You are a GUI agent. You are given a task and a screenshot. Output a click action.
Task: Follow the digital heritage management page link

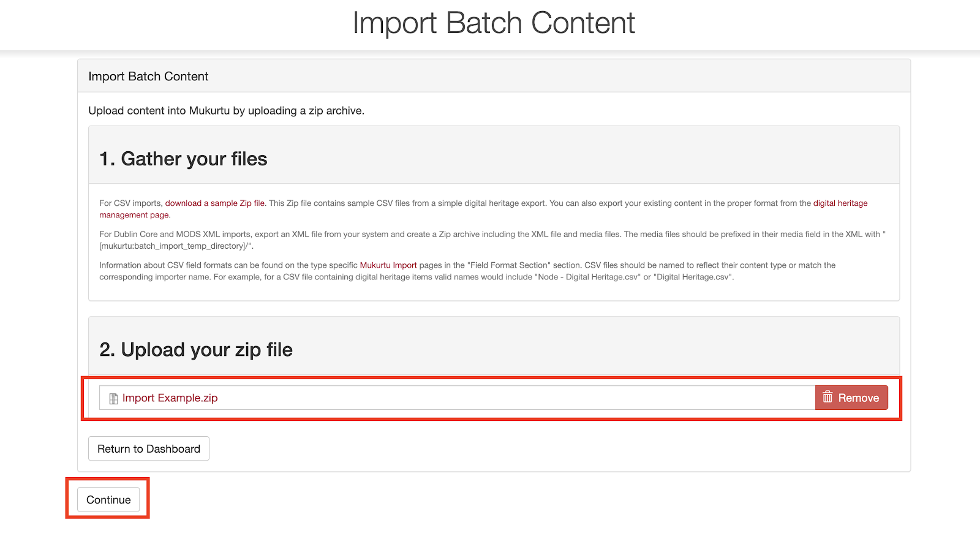click(x=840, y=203)
